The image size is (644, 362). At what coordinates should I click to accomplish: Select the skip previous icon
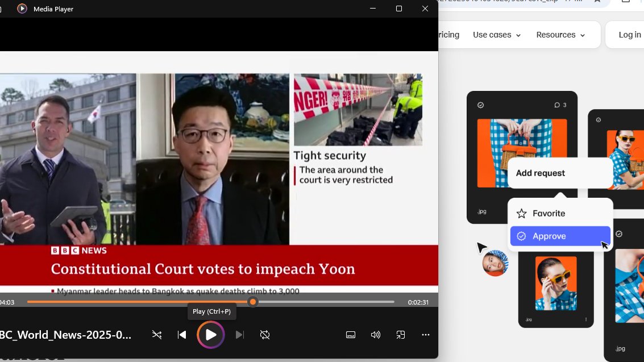click(x=182, y=335)
